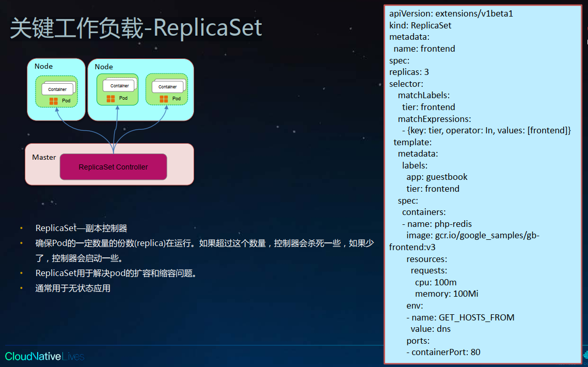Click the ReplicaSet Controller button
Viewport: 588px width, 367px height.
pos(113,166)
